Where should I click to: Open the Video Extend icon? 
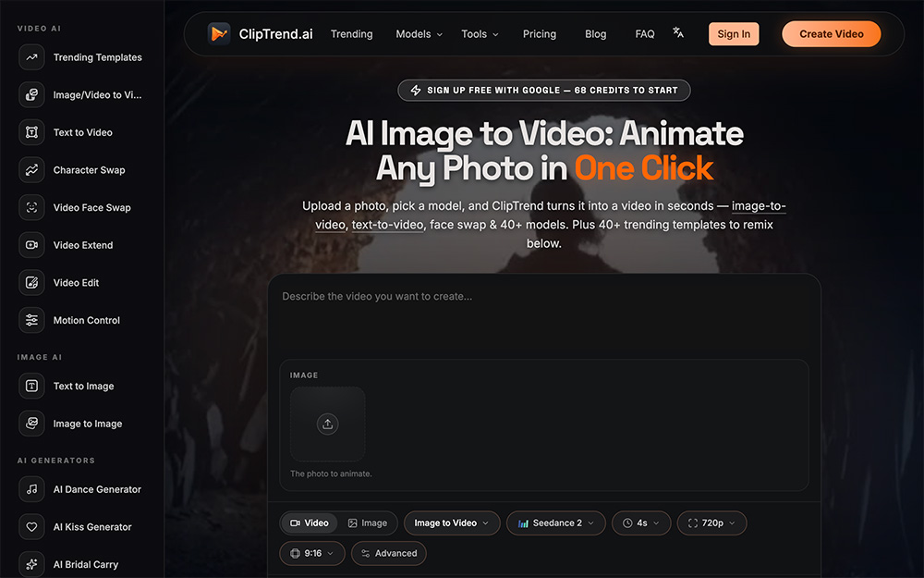pos(31,245)
